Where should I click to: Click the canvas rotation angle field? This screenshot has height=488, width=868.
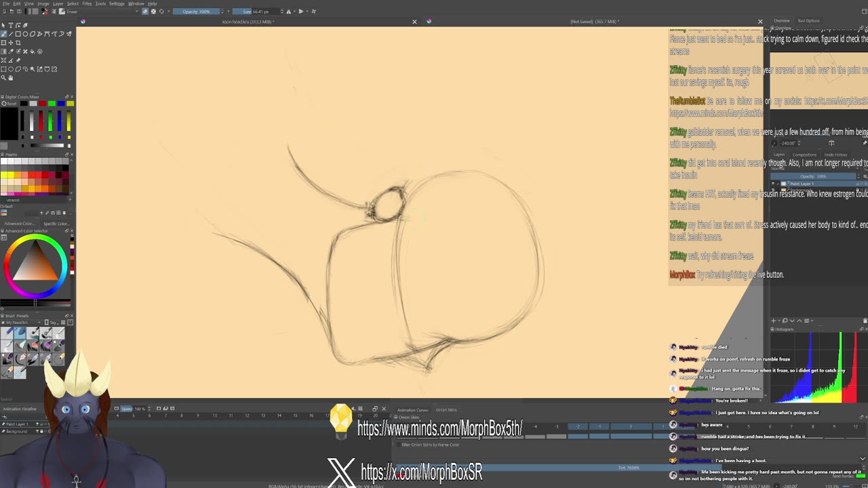coord(788,143)
